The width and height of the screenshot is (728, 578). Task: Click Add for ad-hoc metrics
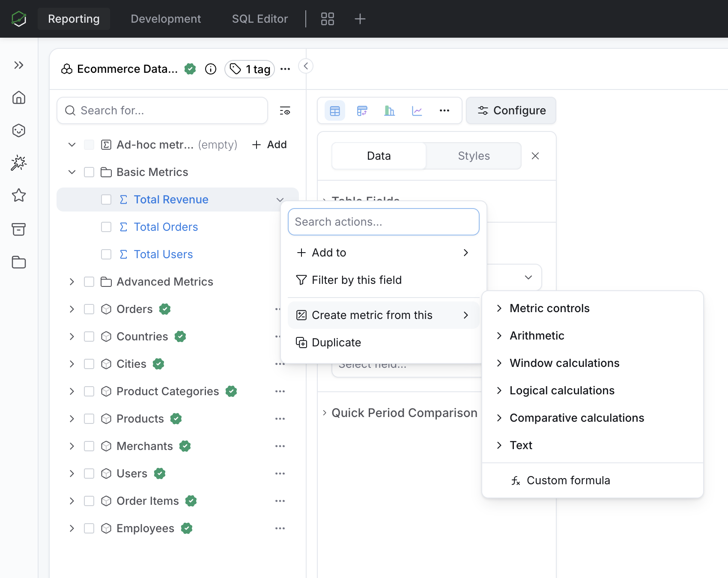(x=269, y=145)
